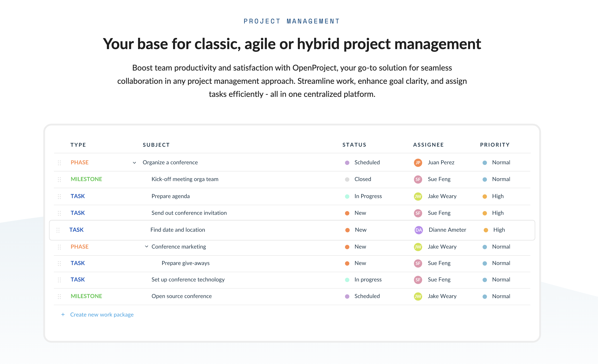Open the Prepare give-aways task subject
This screenshot has height=364, width=598.
pos(185,263)
